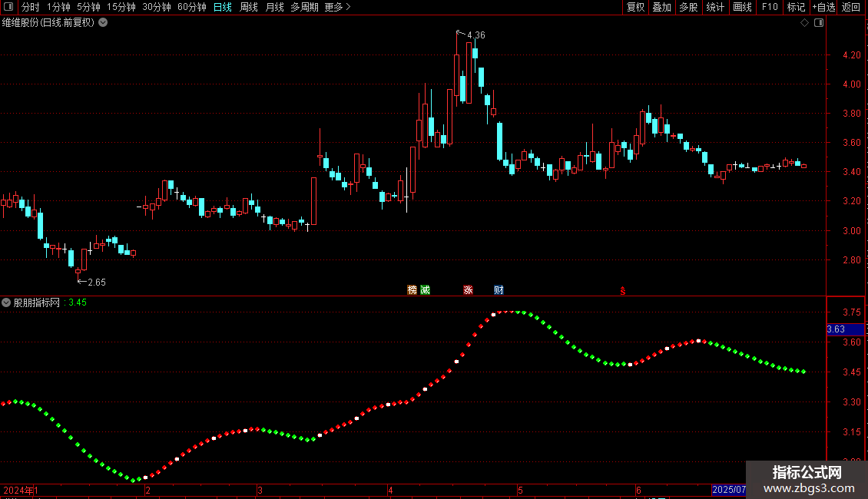
Task: Click the 叠加 overlay button
Action: pos(661,7)
